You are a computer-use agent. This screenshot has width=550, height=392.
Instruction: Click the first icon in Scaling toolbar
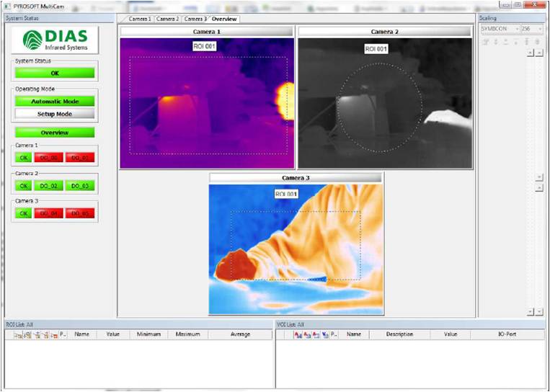tap(485, 41)
